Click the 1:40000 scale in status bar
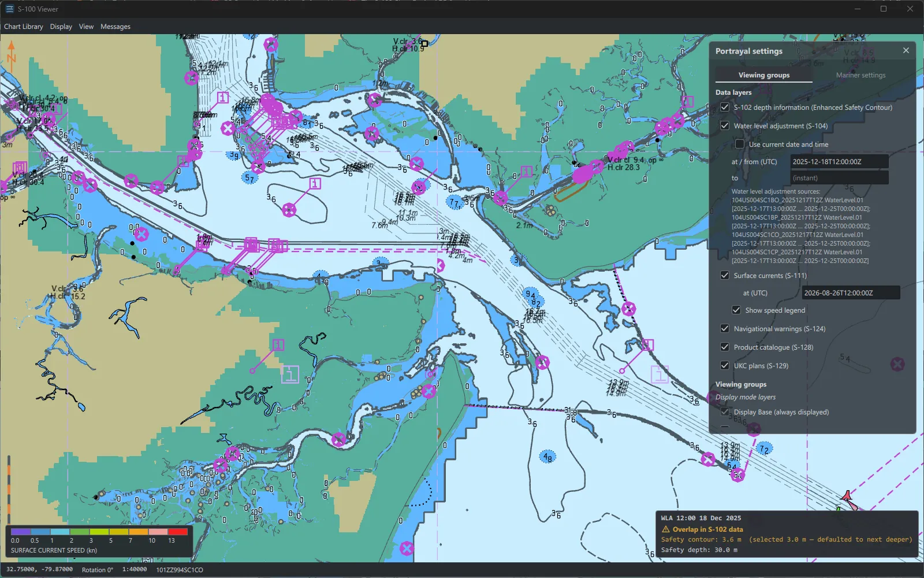This screenshot has width=924, height=578. pyautogui.click(x=134, y=569)
